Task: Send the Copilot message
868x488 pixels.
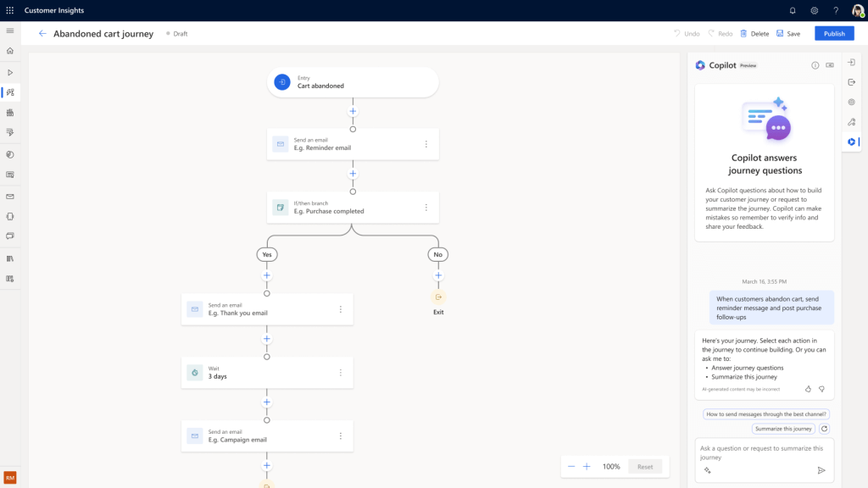Action: tap(821, 470)
